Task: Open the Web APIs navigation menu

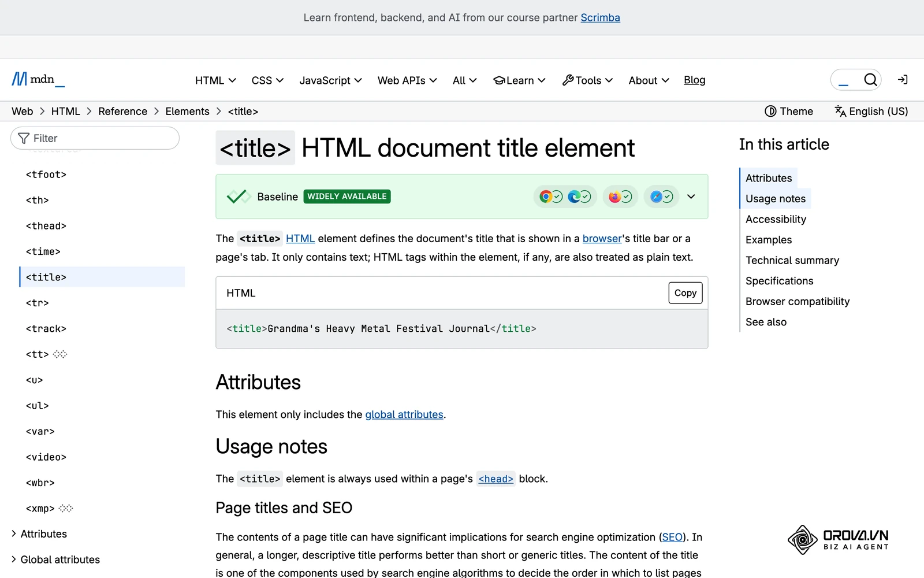Action: coord(407,80)
